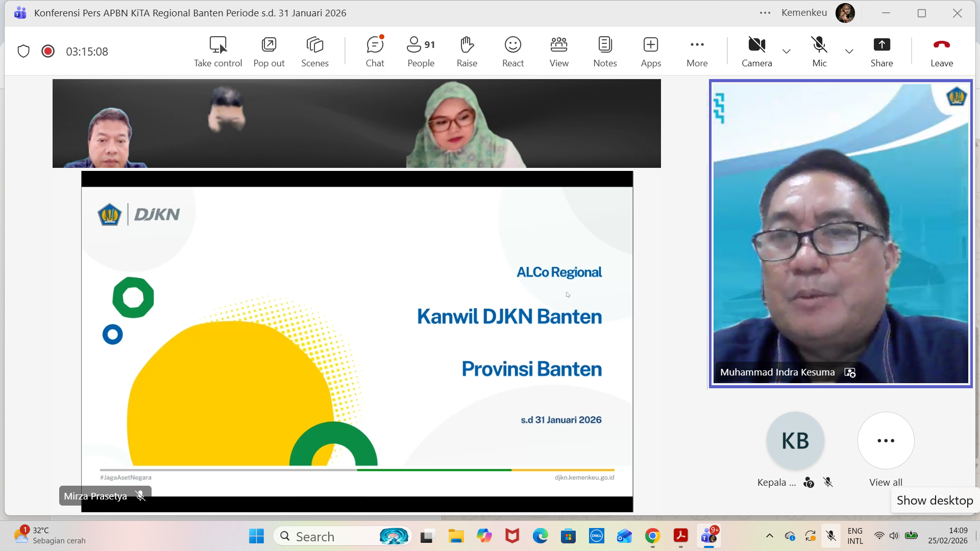Screen dimensions: 980x551
Task: Open the title bar ellipsis settings menu
Action: click(x=765, y=13)
